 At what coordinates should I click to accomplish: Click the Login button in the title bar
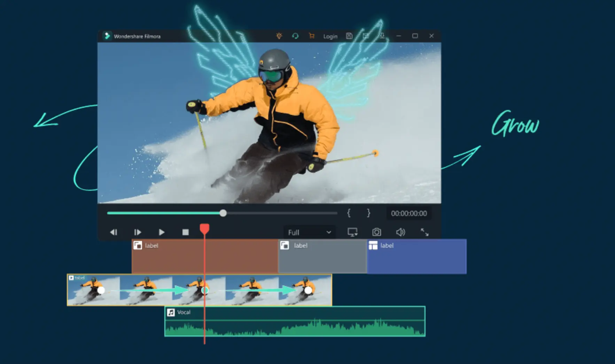point(330,36)
